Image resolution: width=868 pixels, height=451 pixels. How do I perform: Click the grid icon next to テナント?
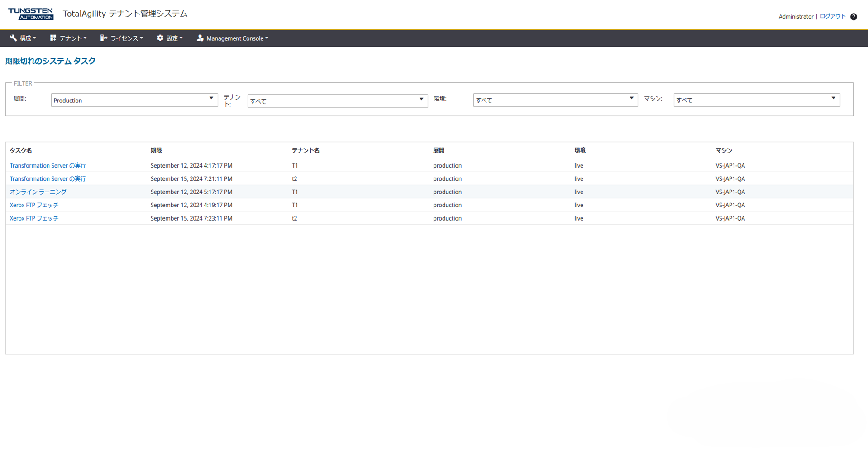point(53,38)
